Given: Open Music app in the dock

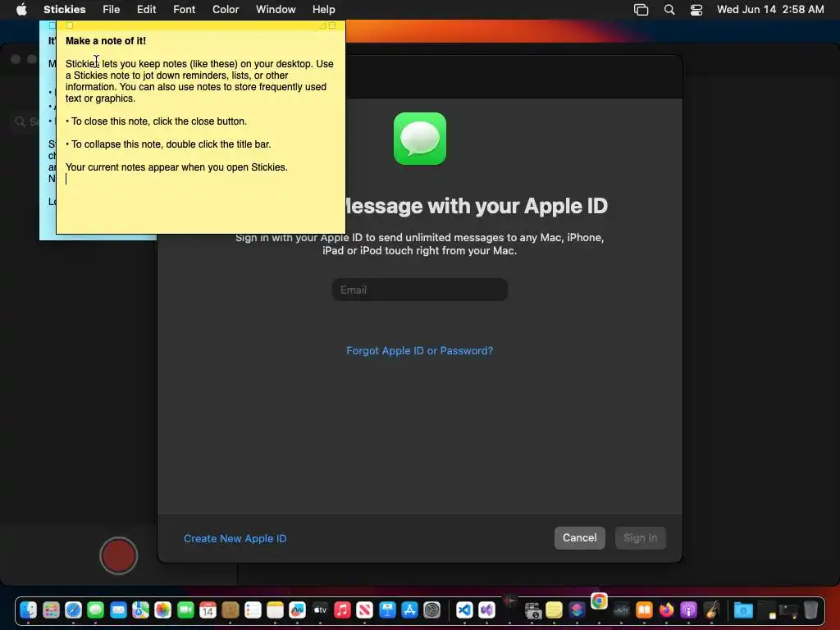Looking at the screenshot, I should coord(342,609).
